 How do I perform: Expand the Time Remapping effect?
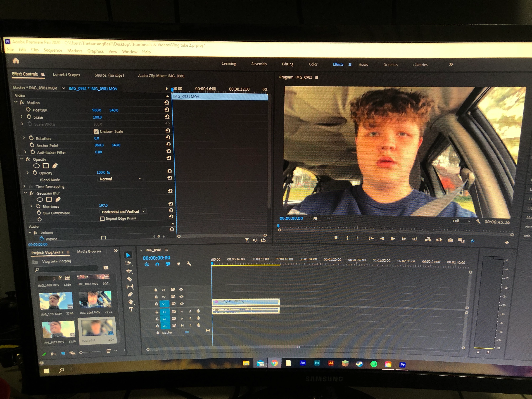[24, 186]
